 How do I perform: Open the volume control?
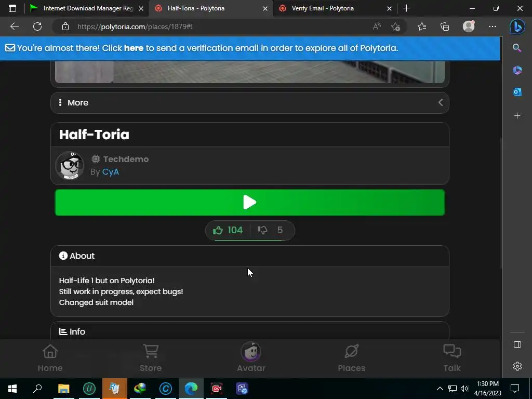[x=465, y=389]
